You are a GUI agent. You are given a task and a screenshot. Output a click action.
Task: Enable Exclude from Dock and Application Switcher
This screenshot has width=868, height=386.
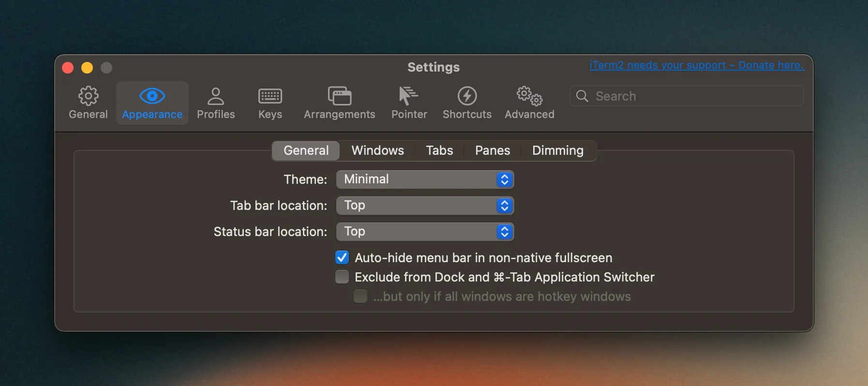[342, 277]
